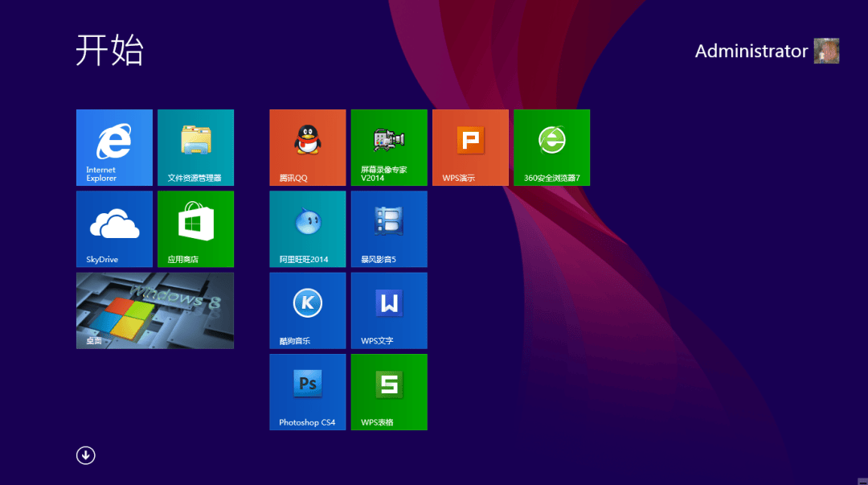Screen dimensions: 868x485
Task: Launch 暴风影音5
Action: (x=388, y=228)
